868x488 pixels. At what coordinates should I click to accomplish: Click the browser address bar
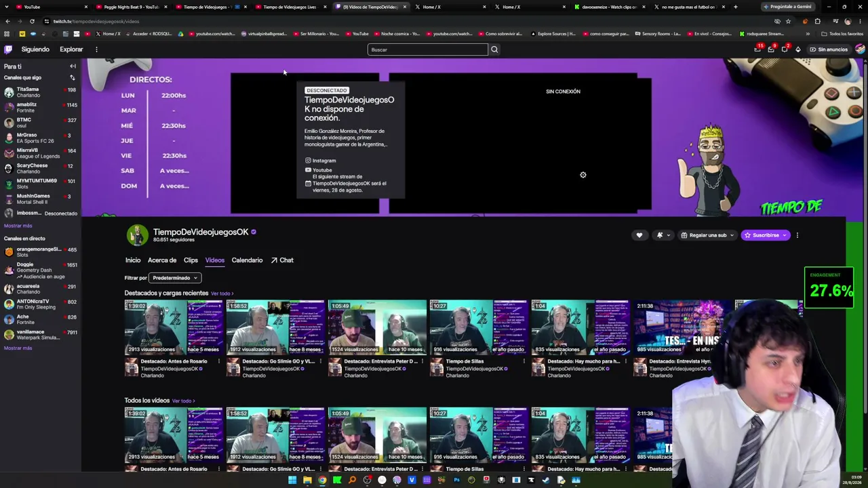tap(407, 21)
